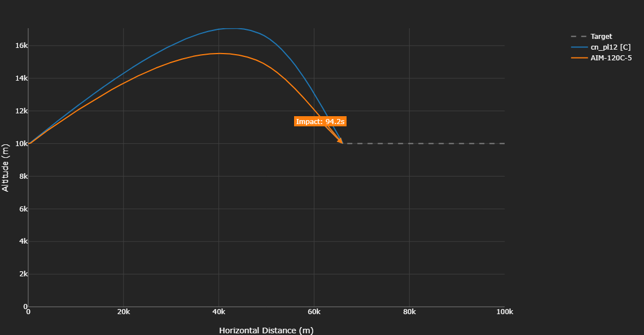This screenshot has height=335, width=644.
Task: Click the 14k altitude tick label
Action: tap(21, 78)
